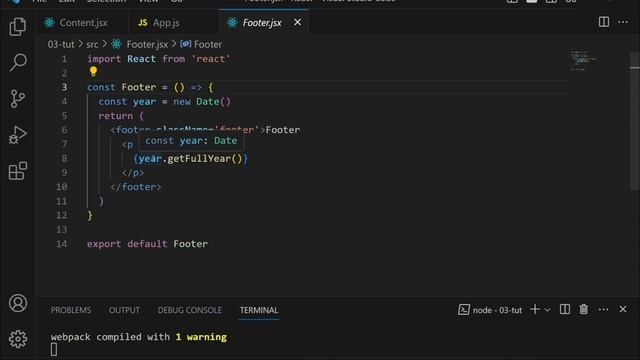Close the Footer.jsx tab
Viewport: 640px width, 360px height.
(x=298, y=22)
